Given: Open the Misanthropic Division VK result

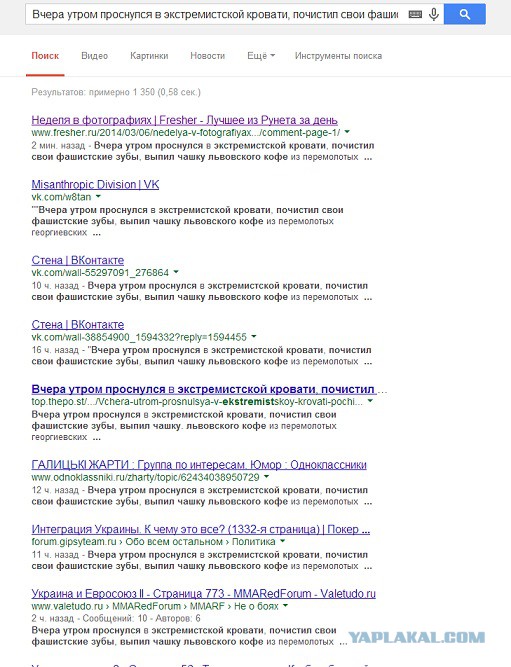Looking at the screenshot, I should [x=95, y=185].
